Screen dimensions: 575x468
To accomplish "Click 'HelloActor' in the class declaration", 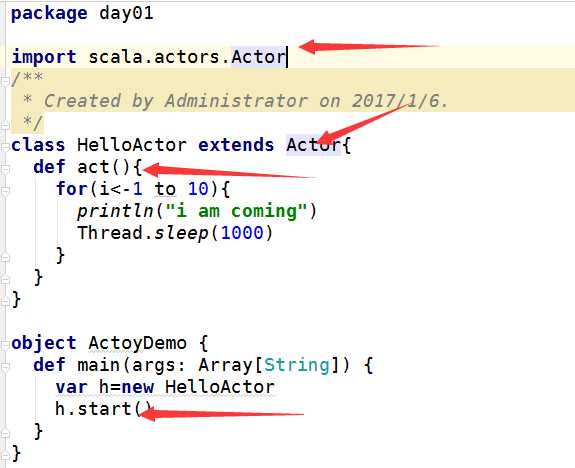I will click(x=132, y=145).
